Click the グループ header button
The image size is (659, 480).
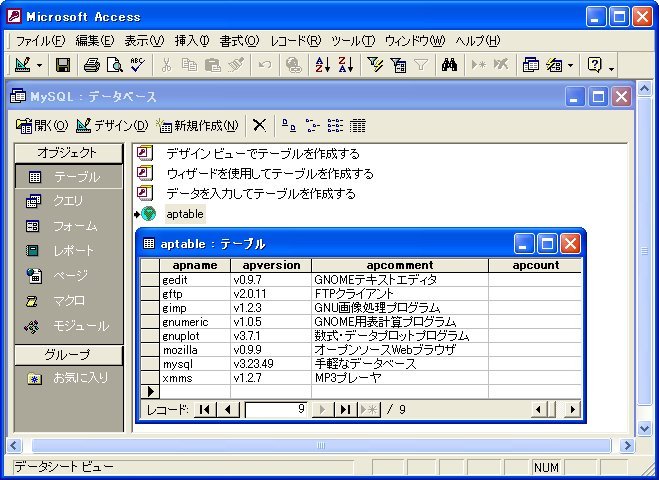pos(69,355)
